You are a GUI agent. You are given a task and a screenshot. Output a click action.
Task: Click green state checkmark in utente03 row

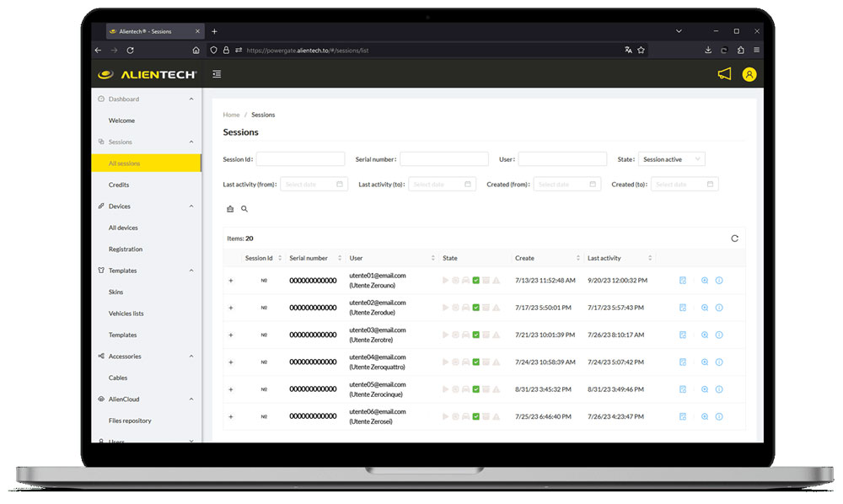click(475, 335)
